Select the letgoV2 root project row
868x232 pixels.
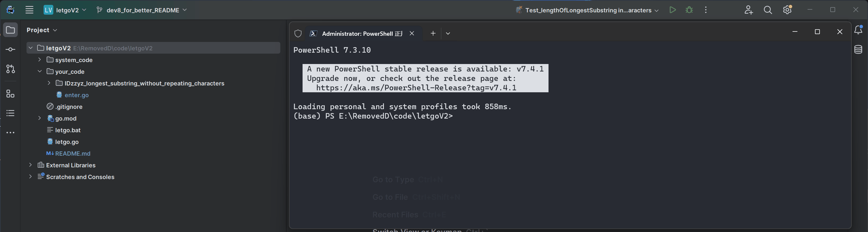(x=153, y=48)
